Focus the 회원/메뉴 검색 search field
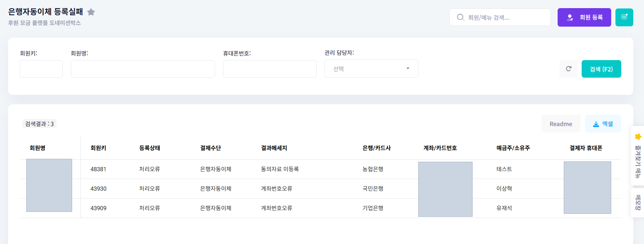644x244 pixels. 500,17
